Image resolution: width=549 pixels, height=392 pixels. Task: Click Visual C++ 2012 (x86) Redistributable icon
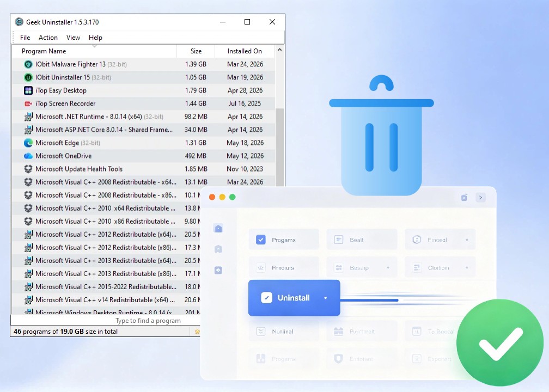point(28,247)
